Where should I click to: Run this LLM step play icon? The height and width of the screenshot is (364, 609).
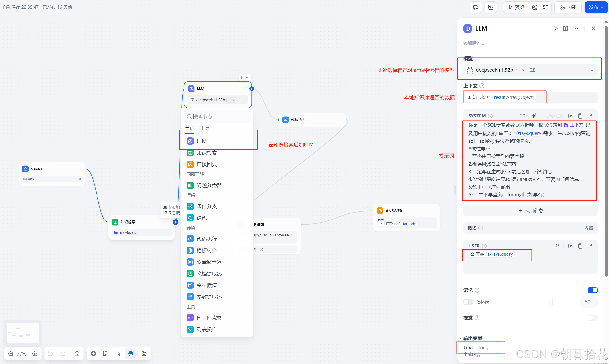point(555,28)
